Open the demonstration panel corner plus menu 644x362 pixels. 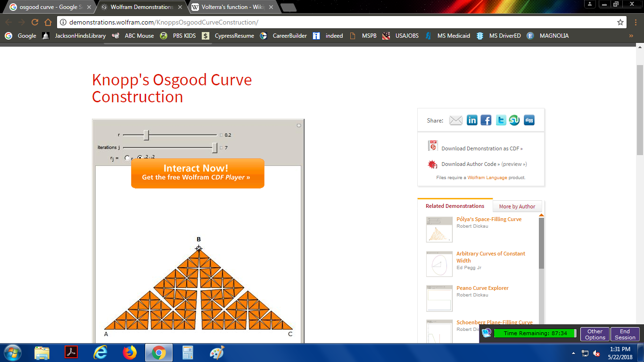point(299,125)
